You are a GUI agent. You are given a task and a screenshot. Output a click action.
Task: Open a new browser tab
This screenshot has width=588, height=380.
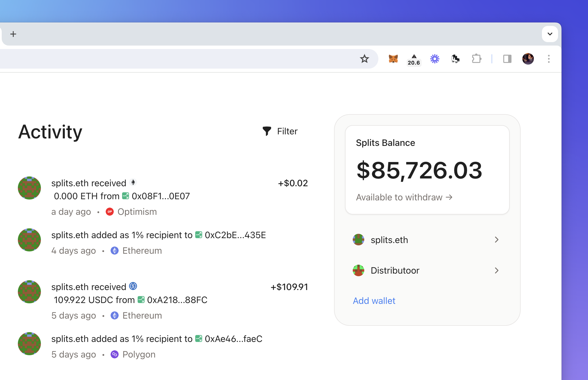click(13, 34)
